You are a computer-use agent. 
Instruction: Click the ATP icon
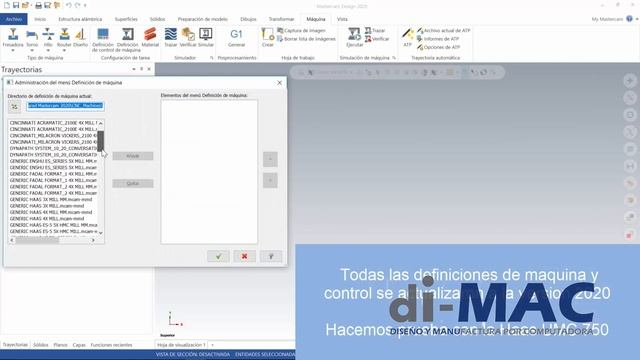(407, 37)
